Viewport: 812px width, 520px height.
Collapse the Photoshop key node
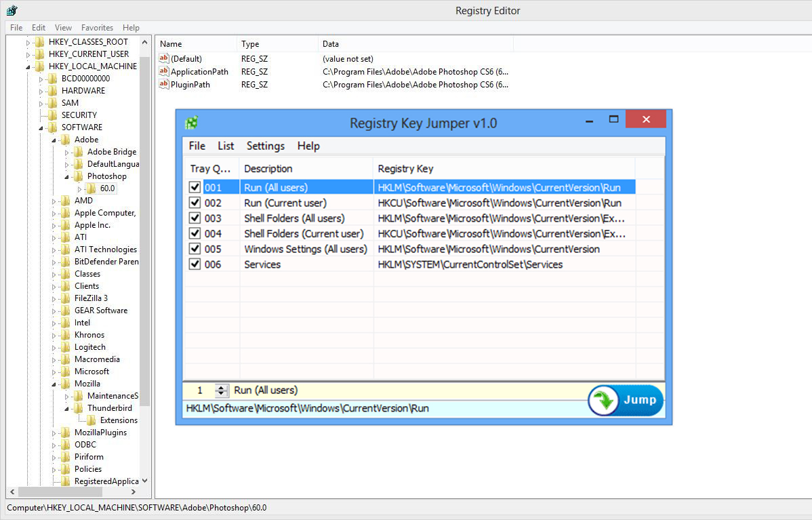[66, 177]
